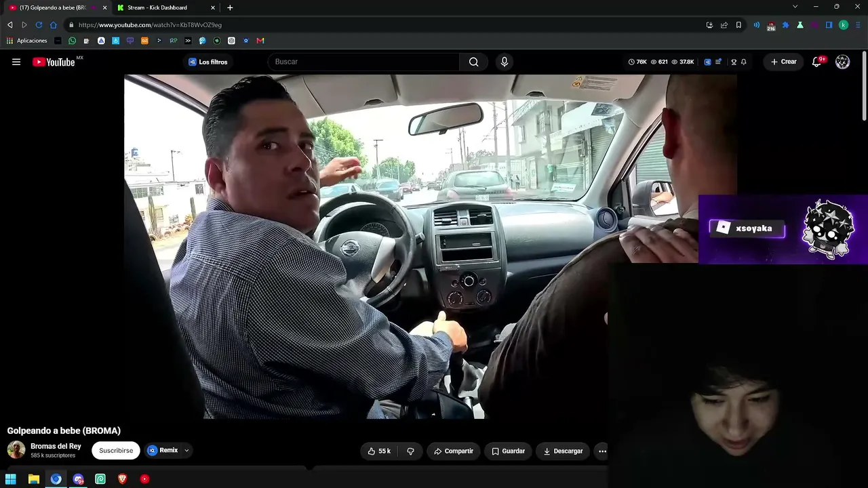Screen dimensions: 868x488
Task: Open the browser main menu
Action: 857,25
